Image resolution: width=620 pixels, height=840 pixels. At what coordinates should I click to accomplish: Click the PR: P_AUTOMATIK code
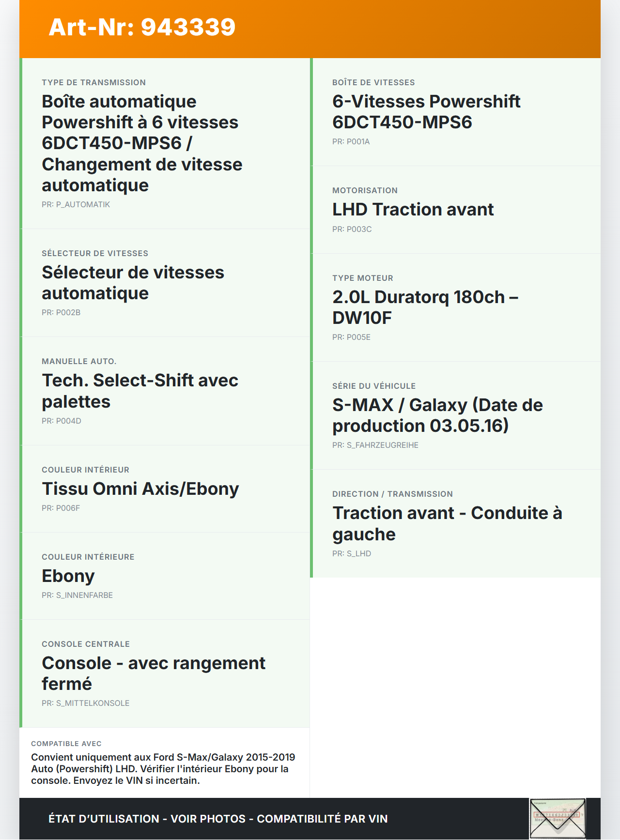pos(76,205)
